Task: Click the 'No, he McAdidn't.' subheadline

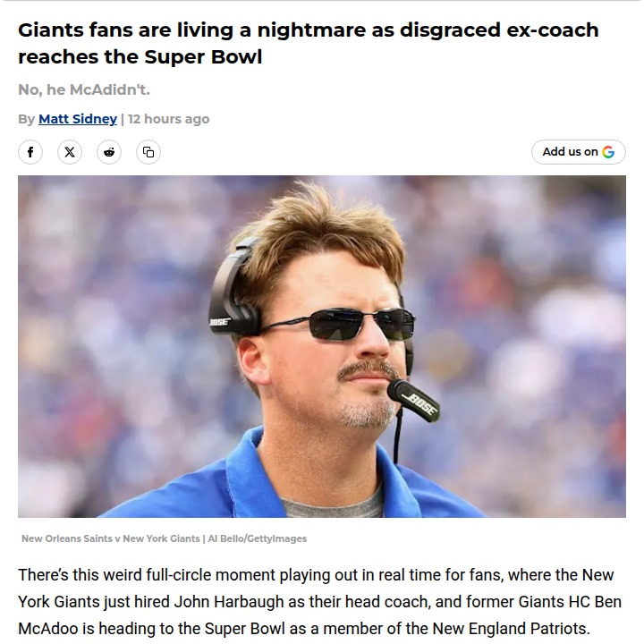Action: (84, 89)
